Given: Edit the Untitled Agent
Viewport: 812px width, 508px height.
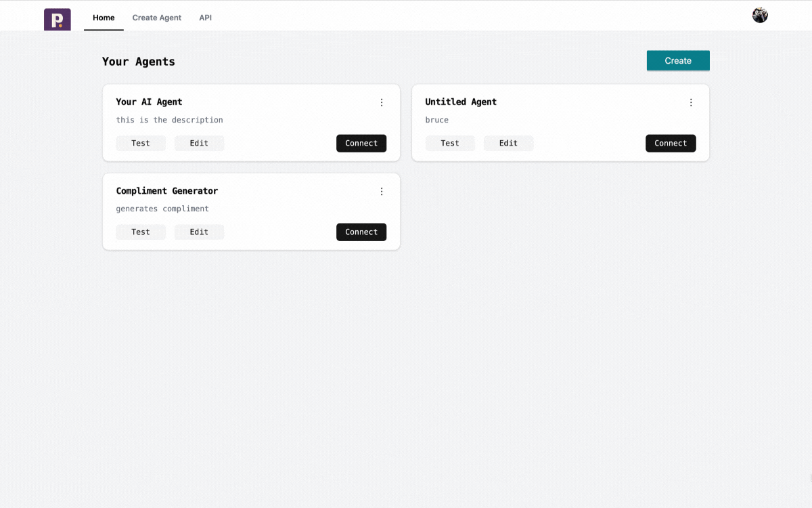Looking at the screenshot, I should 508,143.
